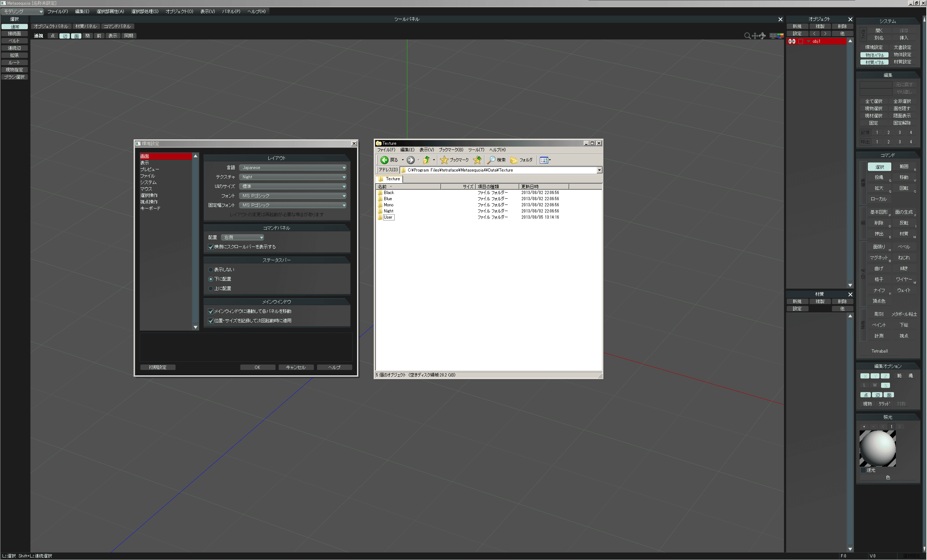927x560 pixels.
Task: Open the UI size dropdown
Action: pos(293,186)
